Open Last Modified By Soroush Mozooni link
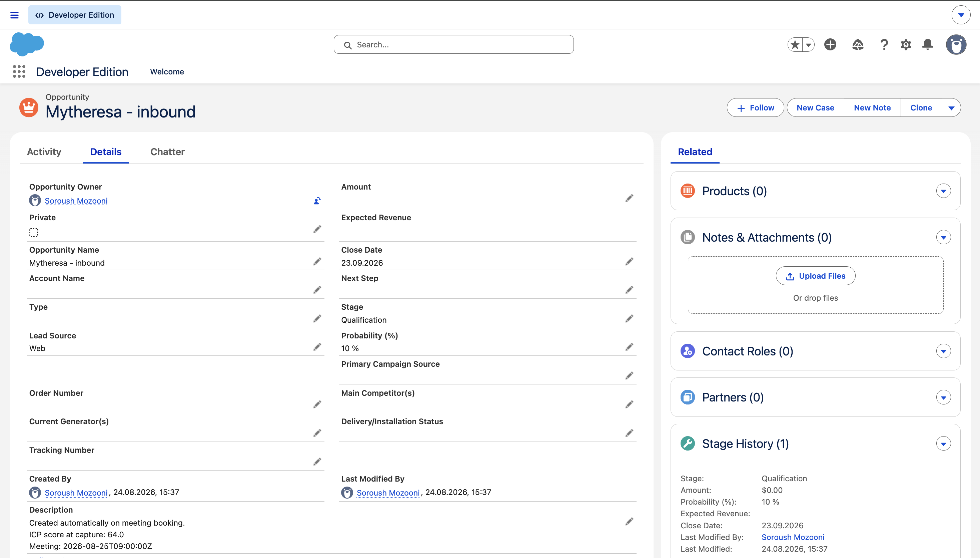Image resolution: width=980 pixels, height=558 pixels. tap(388, 493)
